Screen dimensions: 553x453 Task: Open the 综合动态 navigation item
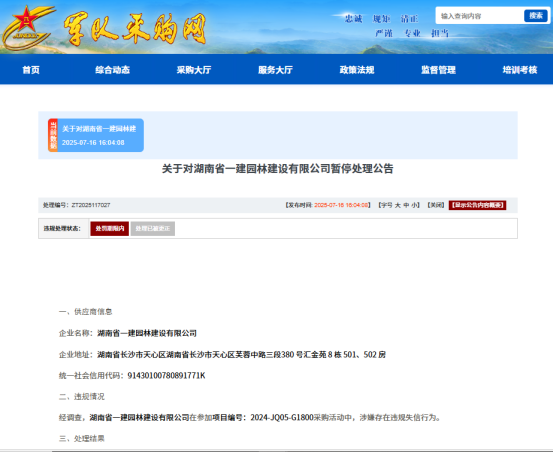pyautogui.click(x=113, y=70)
